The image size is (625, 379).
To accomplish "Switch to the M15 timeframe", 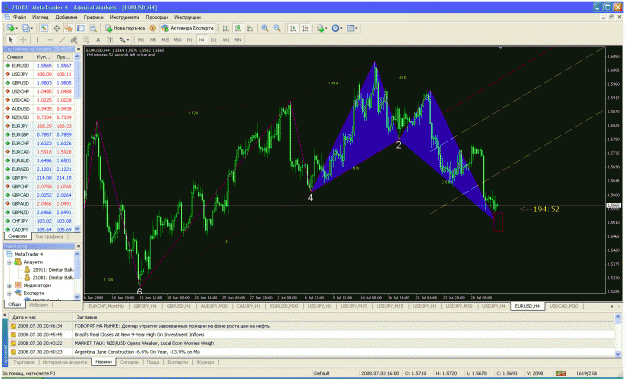I will click(165, 40).
